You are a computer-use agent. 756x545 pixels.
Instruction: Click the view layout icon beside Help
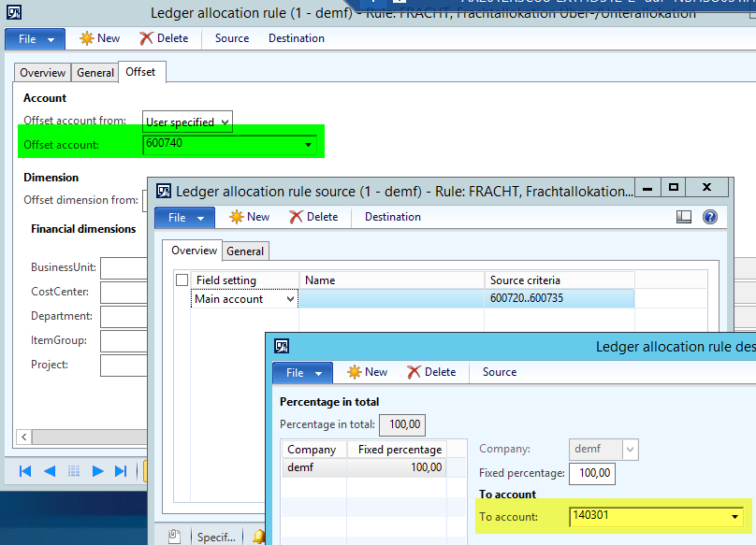click(684, 217)
